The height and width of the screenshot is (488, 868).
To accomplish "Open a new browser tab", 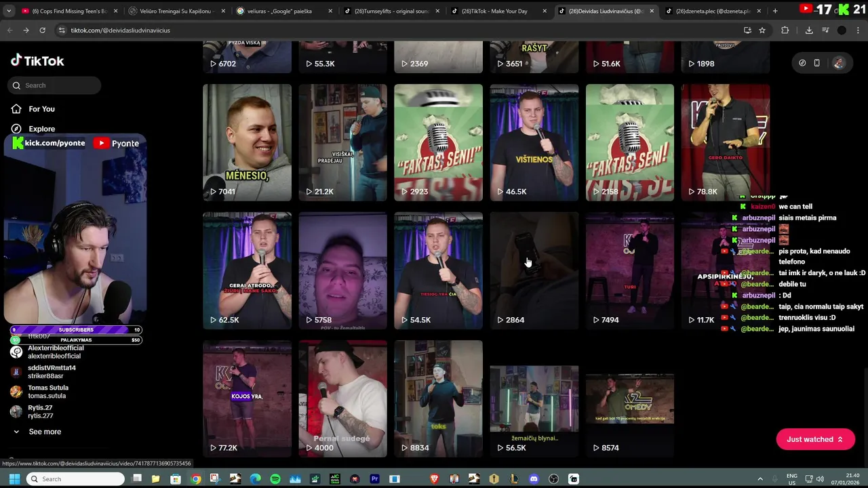I will [775, 11].
